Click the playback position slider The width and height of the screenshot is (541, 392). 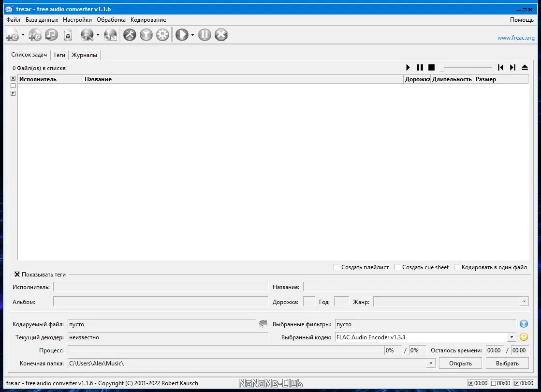tap(466, 67)
